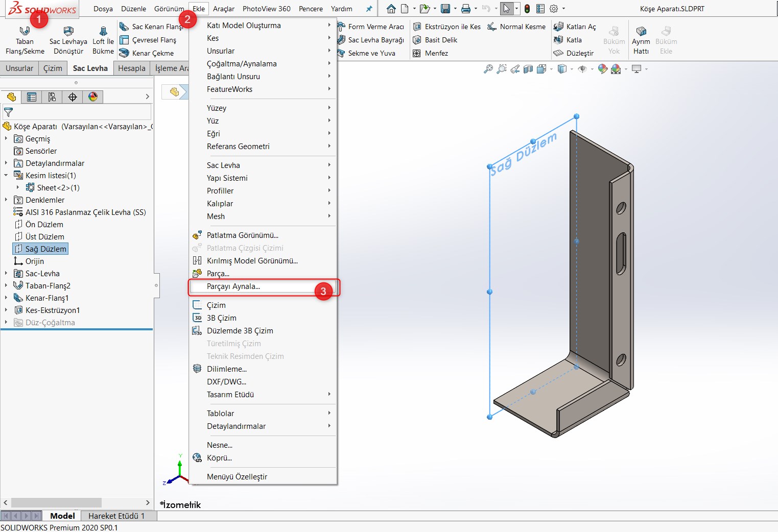
Task: Open the DimXpertManager tab icon
Action: [73, 96]
